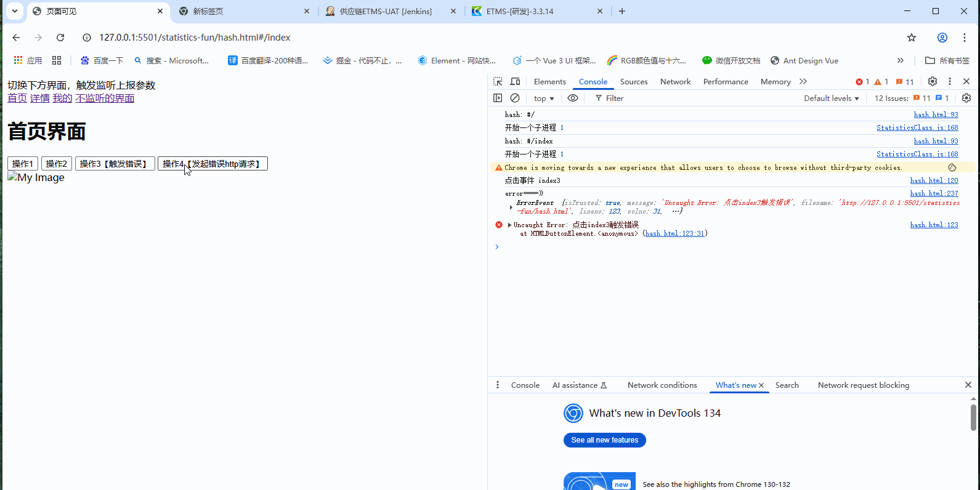
Task: Click the 操作1 button
Action: (x=23, y=164)
